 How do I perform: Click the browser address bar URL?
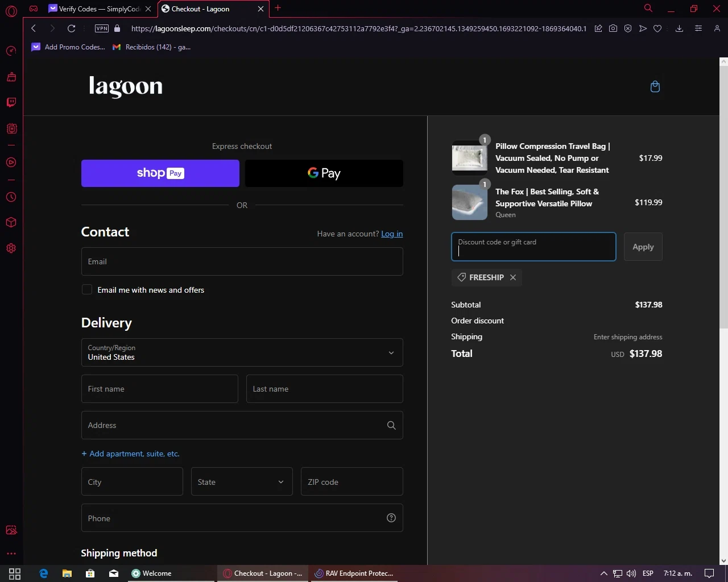pos(358,28)
